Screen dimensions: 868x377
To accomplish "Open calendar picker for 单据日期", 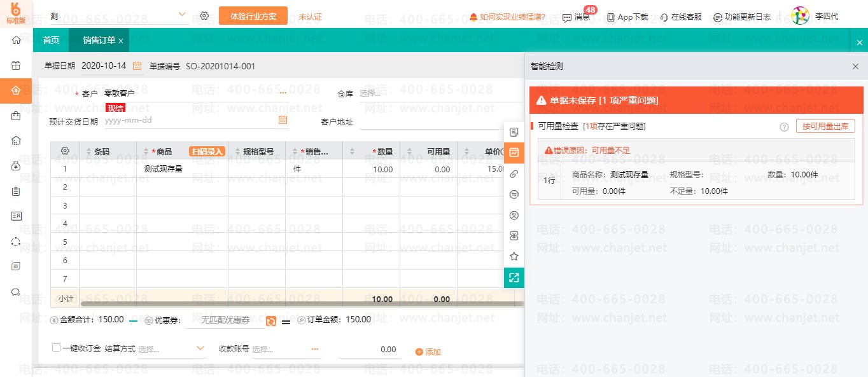I will click(x=137, y=66).
